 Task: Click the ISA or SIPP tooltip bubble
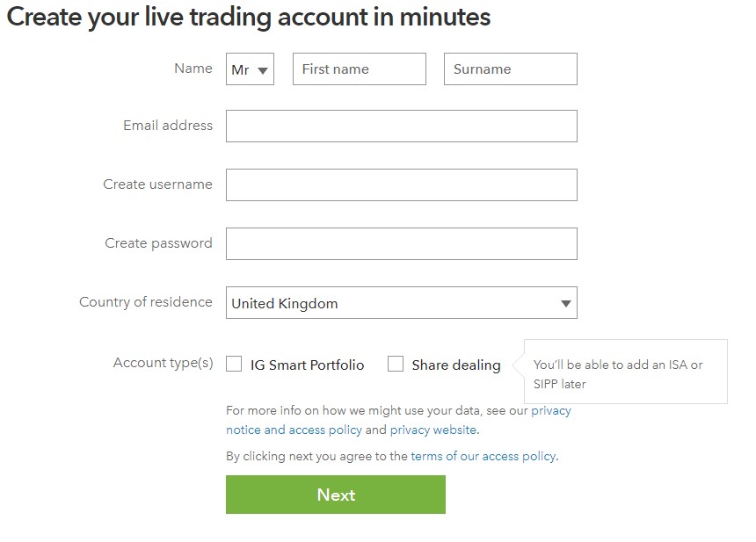tap(624, 371)
